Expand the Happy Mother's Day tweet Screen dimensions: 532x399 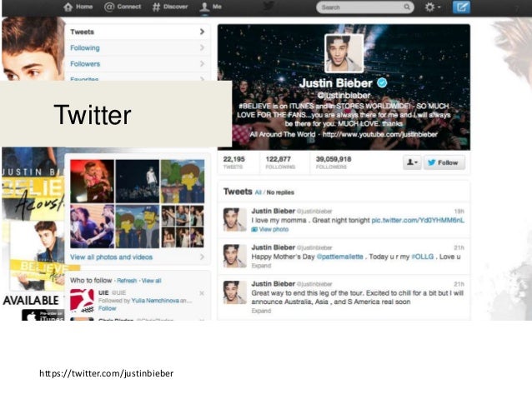[261, 266]
